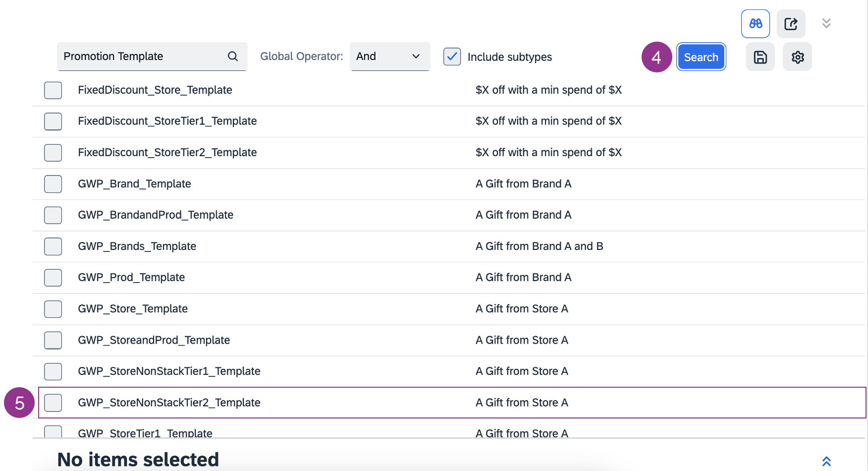Screen dimensions: 868x471
Task: Click the export share icon
Action: click(x=791, y=24)
